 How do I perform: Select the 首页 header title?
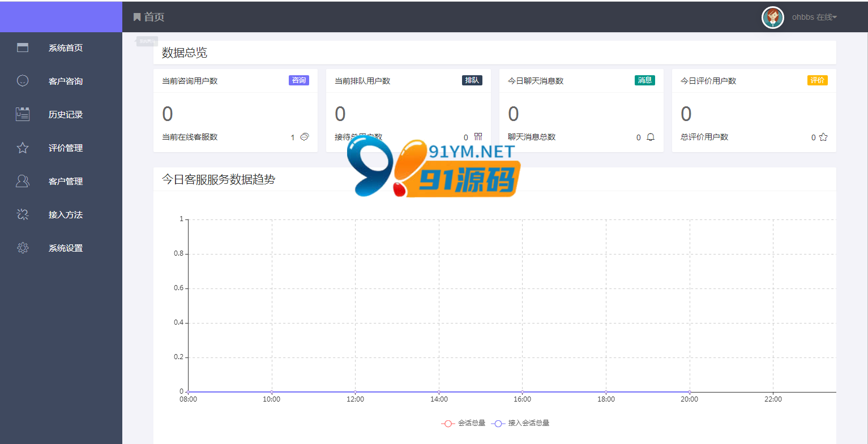tap(154, 17)
